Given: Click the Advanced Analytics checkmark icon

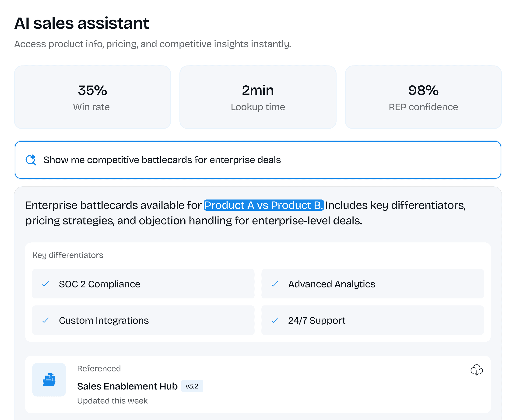Looking at the screenshot, I should pyautogui.click(x=275, y=284).
